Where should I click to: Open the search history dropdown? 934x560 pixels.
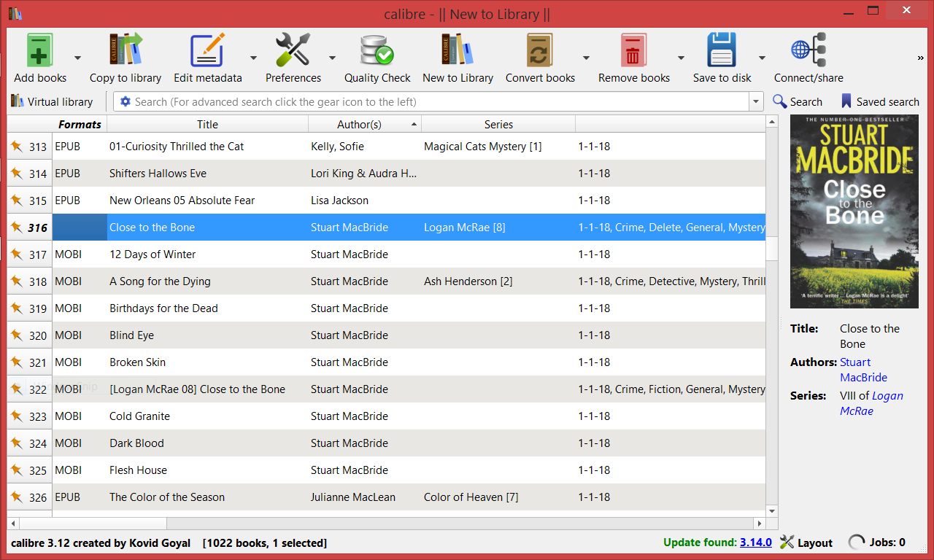pyautogui.click(x=757, y=102)
